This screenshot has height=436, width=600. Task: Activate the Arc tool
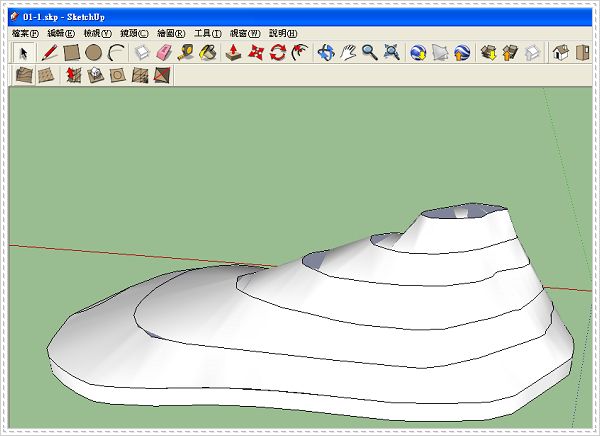(116, 52)
